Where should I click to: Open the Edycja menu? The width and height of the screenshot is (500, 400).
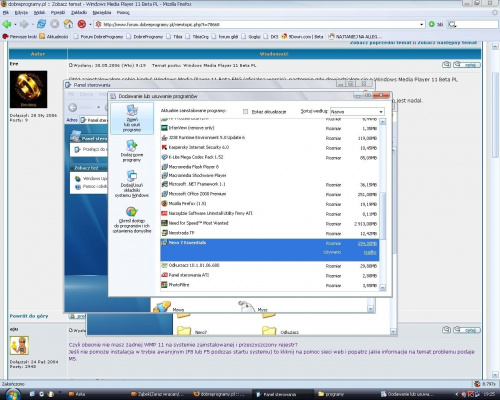pos(21,13)
